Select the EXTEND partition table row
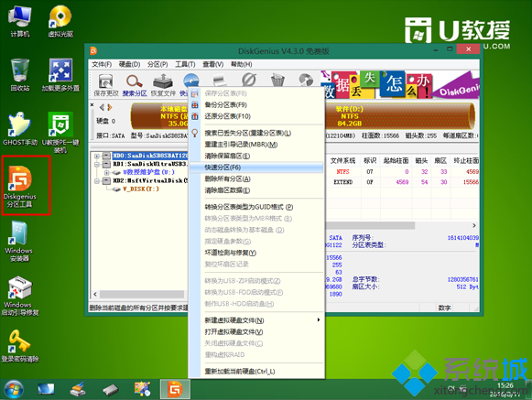This screenshot has height=400, width=532. coord(402,182)
